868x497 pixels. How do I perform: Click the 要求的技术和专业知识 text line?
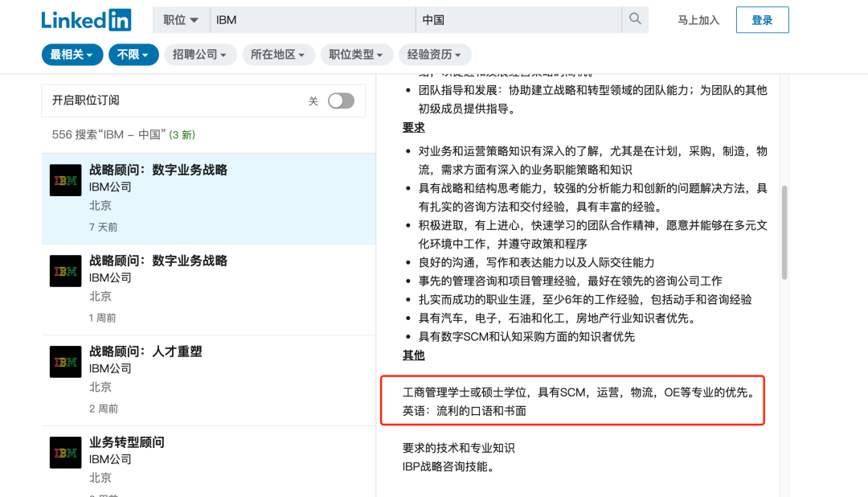[x=458, y=448]
